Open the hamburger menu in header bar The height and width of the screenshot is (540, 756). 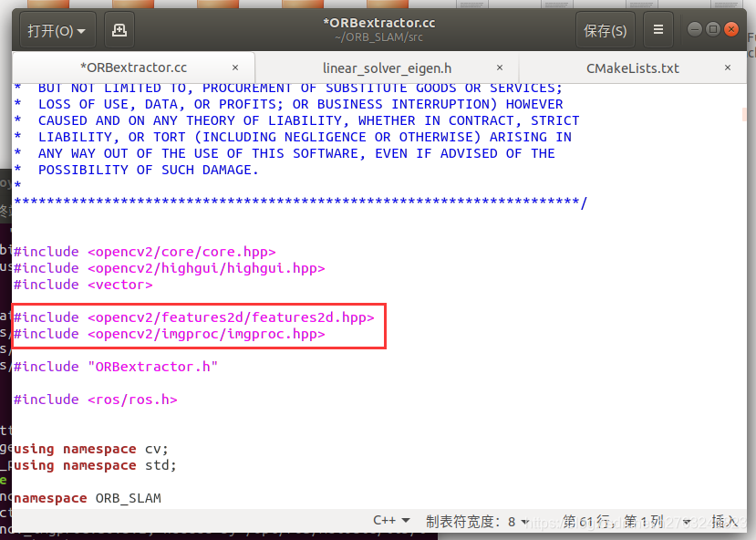pyautogui.click(x=658, y=30)
